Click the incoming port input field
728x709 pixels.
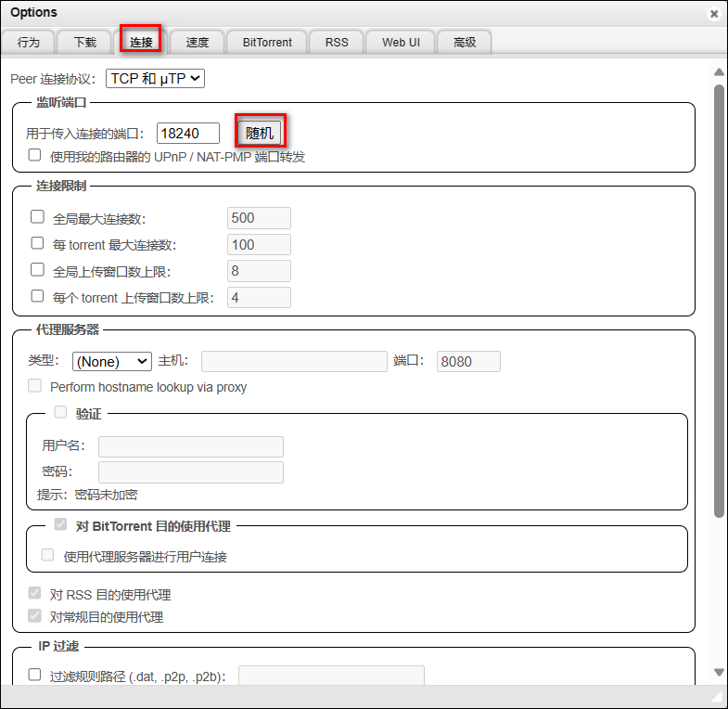click(188, 133)
